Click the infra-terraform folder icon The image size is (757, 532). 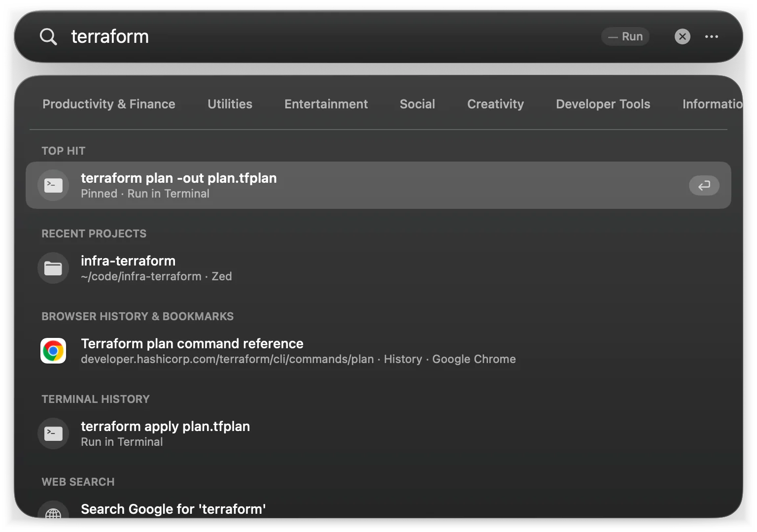pos(53,268)
